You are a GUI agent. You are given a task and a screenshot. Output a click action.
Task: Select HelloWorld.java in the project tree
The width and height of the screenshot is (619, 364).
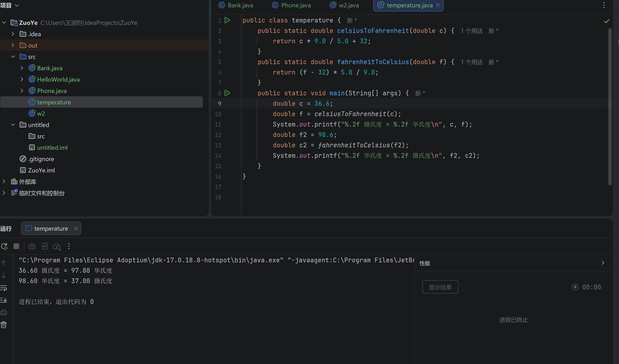pyautogui.click(x=58, y=79)
